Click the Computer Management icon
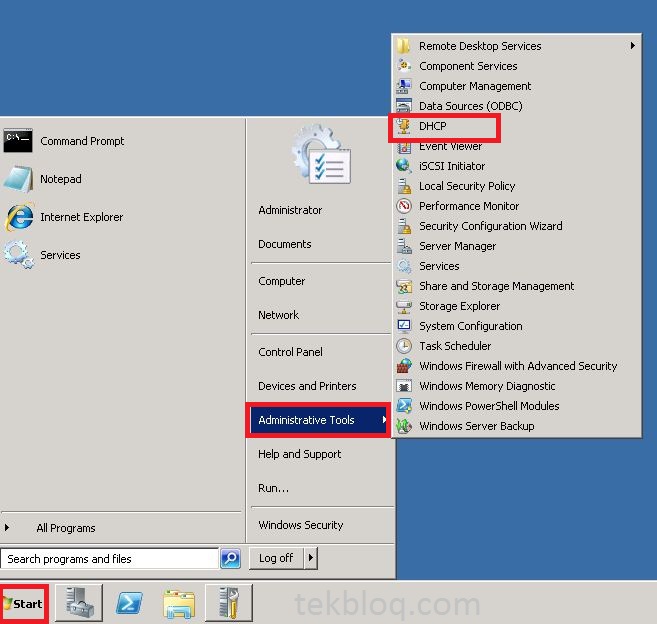This screenshot has height=624, width=657. pos(404,86)
